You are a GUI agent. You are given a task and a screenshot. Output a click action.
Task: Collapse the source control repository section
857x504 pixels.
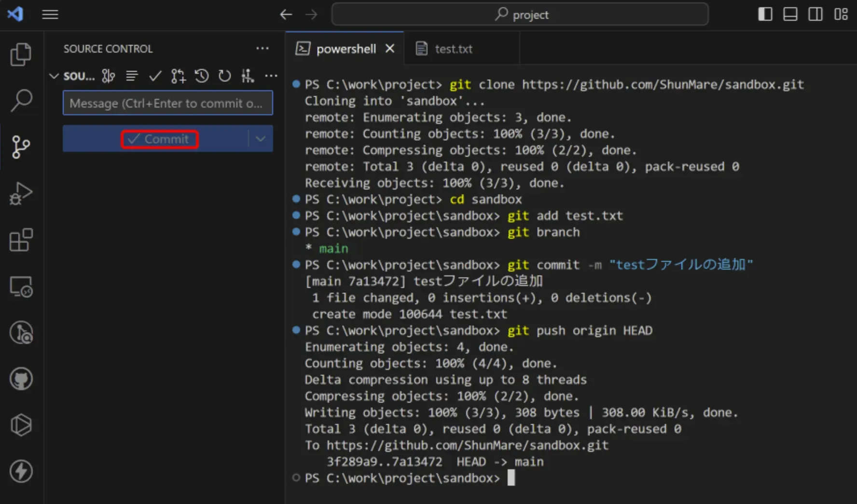(54, 76)
